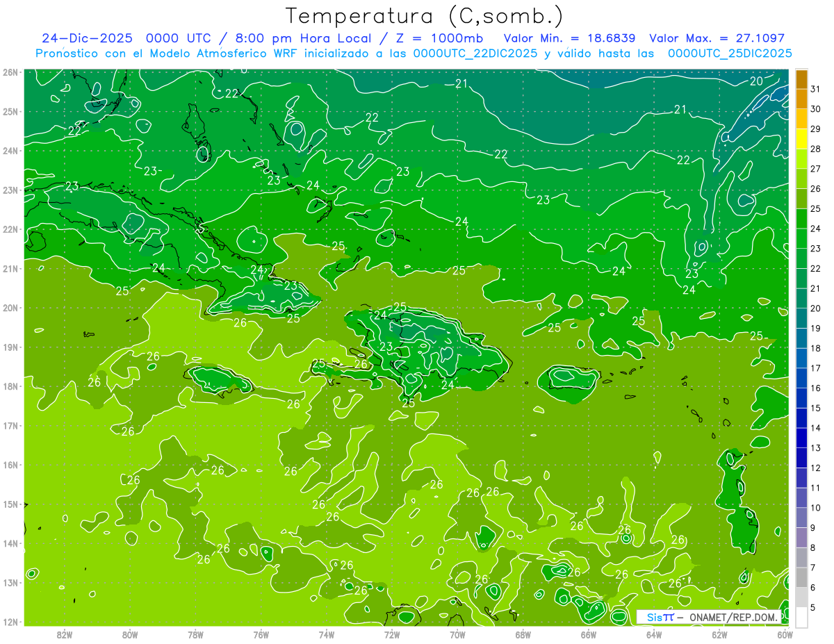
Task: Click the 62W longitude axis label
Action: pyautogui.click(x=719, y=634)
